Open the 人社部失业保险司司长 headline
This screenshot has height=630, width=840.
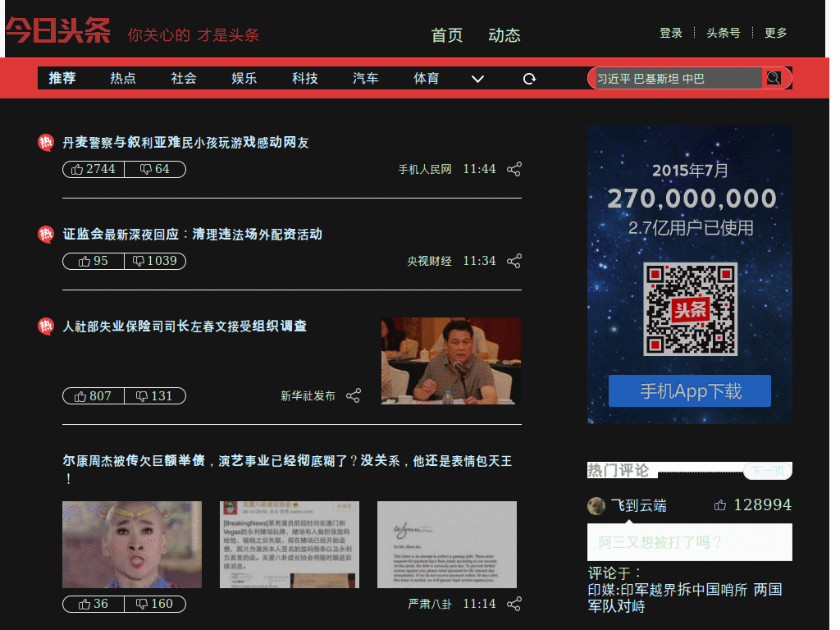click(185, 326)
